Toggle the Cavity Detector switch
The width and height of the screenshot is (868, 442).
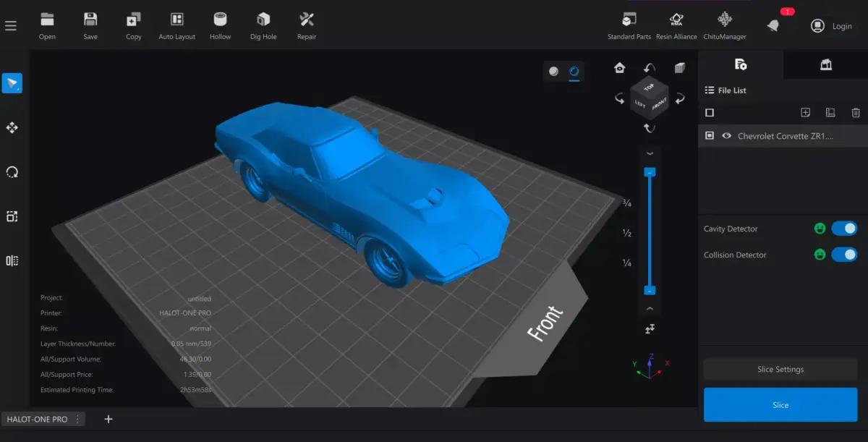[x=844, y=229]
